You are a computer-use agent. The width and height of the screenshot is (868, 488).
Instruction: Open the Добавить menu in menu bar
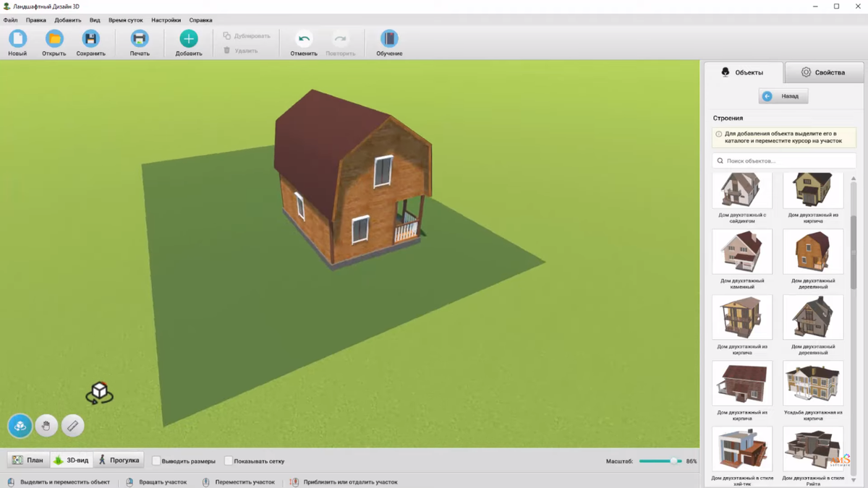click(x=68, y=20)
